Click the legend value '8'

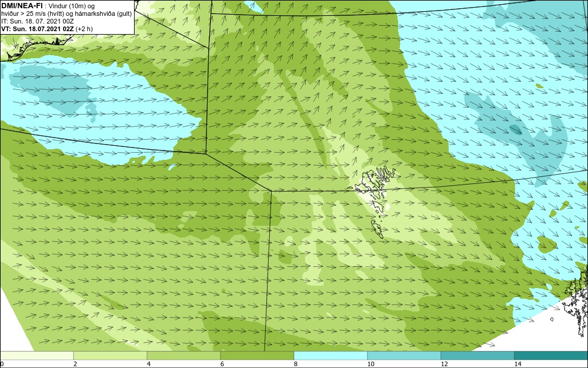tap(296, 364)
